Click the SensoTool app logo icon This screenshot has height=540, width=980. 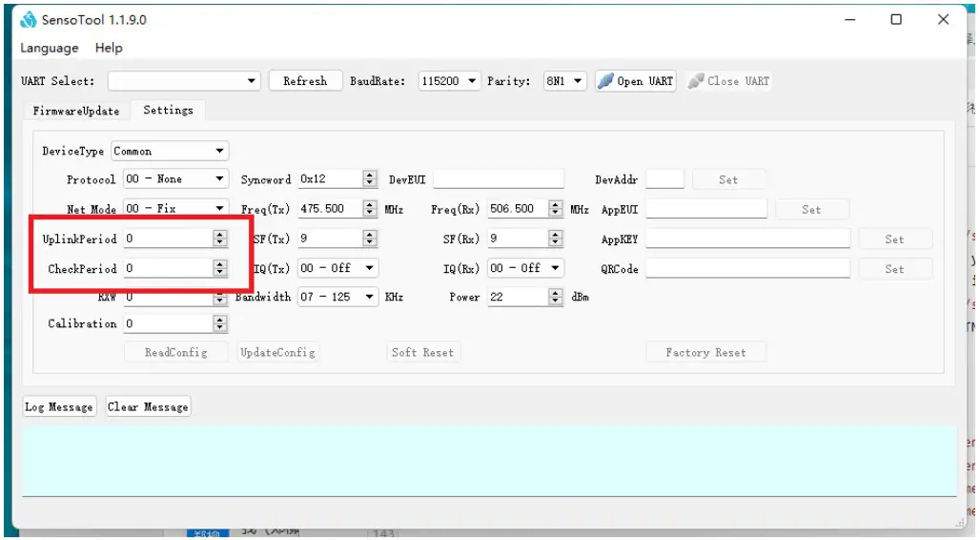pos(29,20)
